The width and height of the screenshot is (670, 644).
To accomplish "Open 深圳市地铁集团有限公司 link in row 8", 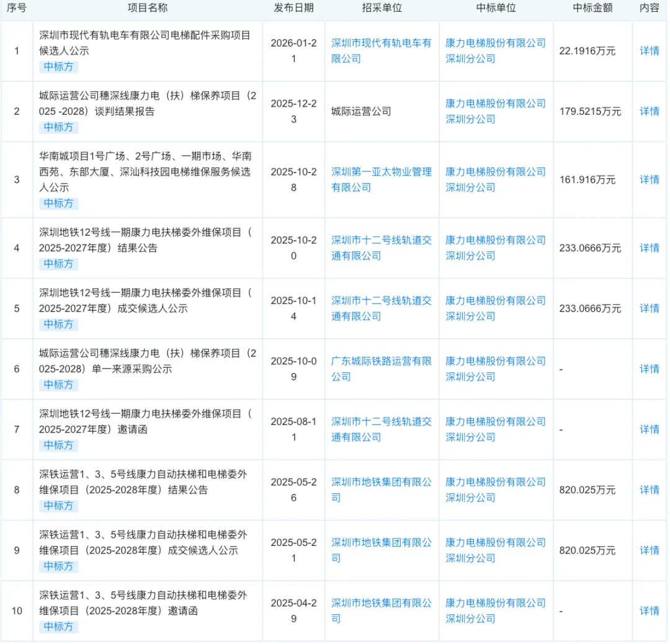I will click(x=381, y=490).
